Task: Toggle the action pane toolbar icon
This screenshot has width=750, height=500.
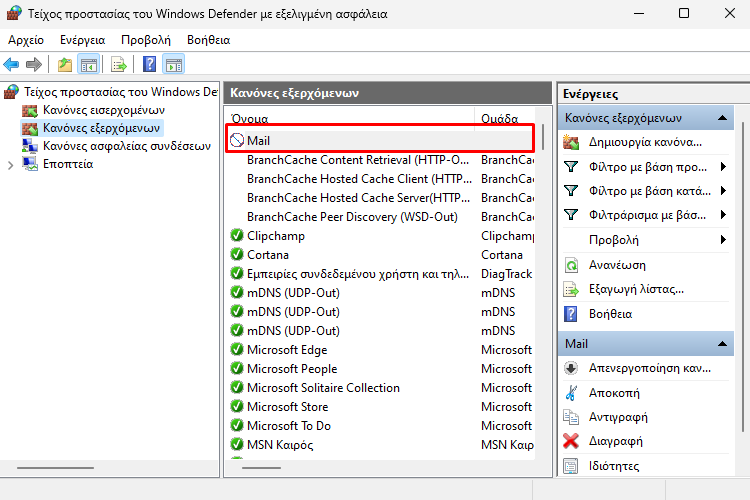Action: point(174,64)
